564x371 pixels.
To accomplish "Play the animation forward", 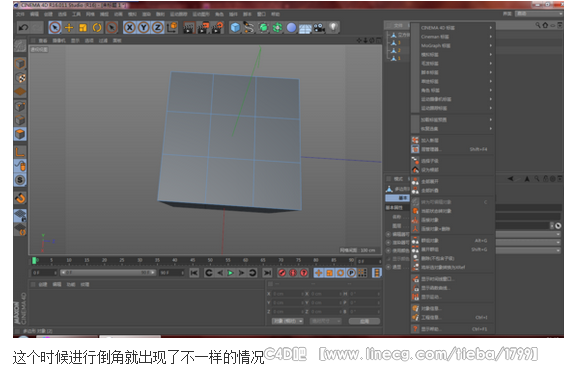I will [231, 273].
